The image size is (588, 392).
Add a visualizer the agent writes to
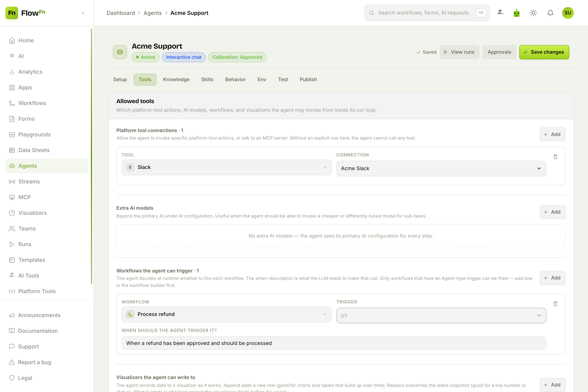(x=553, y=385)
